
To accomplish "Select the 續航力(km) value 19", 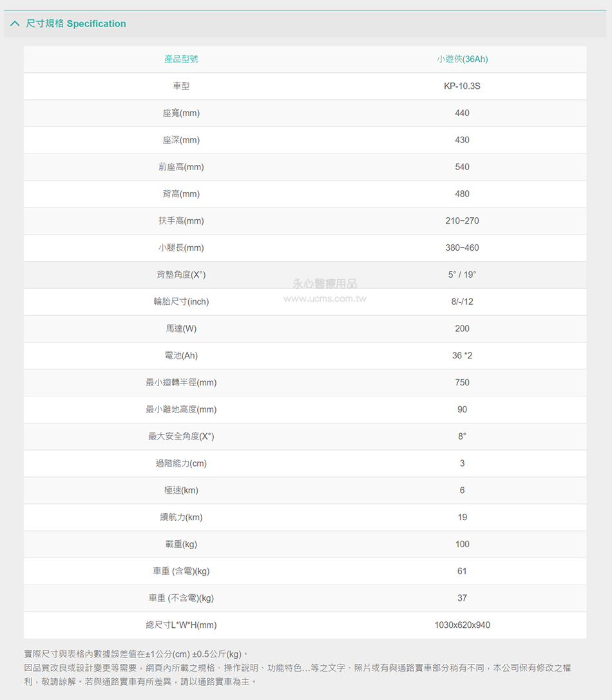I will click(x=462, y=518).
